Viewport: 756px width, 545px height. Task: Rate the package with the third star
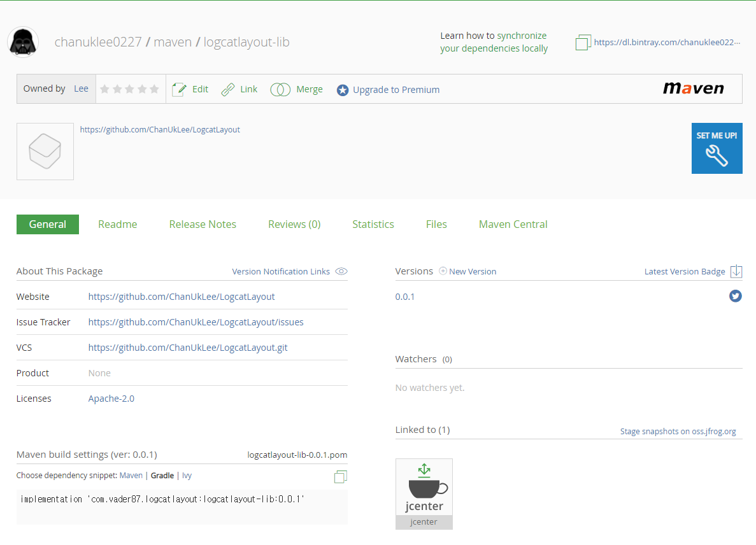(x=129, y=88)
